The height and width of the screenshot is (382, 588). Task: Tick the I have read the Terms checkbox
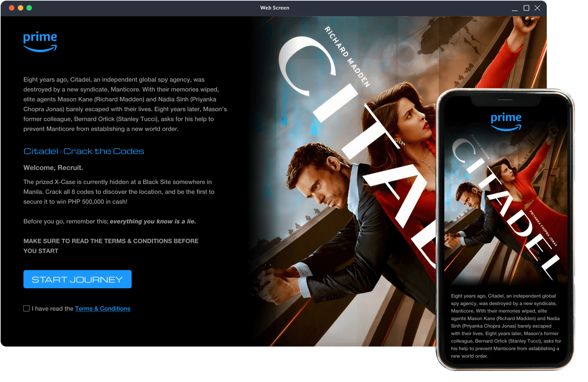[x=26, y=309]
